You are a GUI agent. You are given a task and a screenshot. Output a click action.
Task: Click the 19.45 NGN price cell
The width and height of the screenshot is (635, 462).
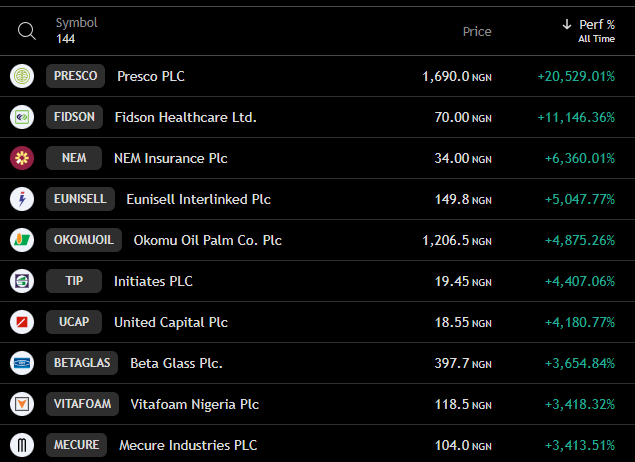(x=463, y=281)
